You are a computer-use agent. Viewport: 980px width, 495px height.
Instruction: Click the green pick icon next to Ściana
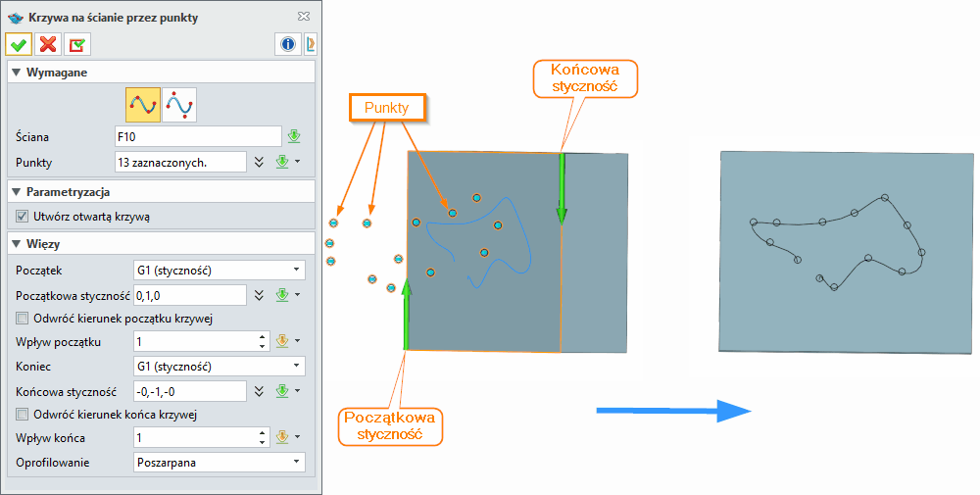point(292,136)
